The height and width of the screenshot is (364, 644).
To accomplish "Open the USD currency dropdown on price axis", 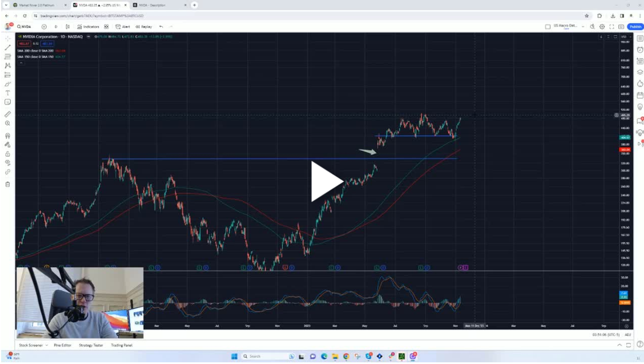I will tap(626, 37).
